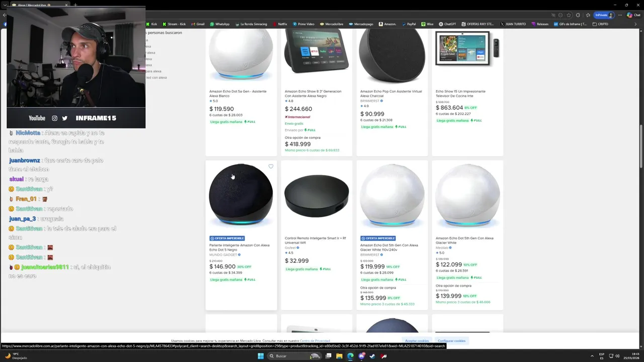This screenshot has width=644, height=362.
Task: Open Discord from the taskbar
Action: [x=361, y=356]
